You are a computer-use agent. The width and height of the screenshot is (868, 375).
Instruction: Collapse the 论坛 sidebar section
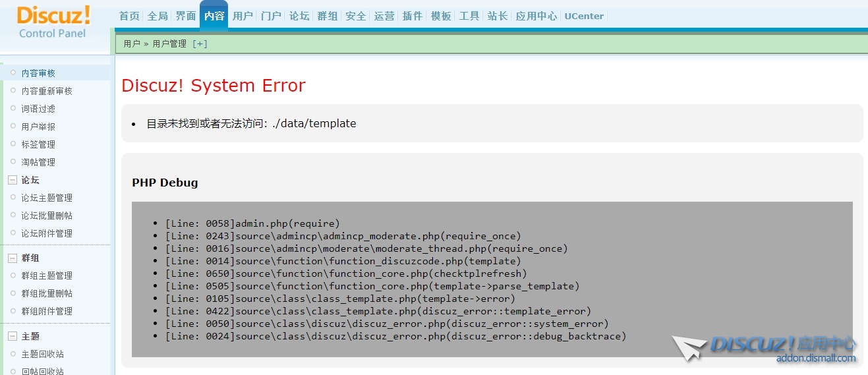coord(13,180)
